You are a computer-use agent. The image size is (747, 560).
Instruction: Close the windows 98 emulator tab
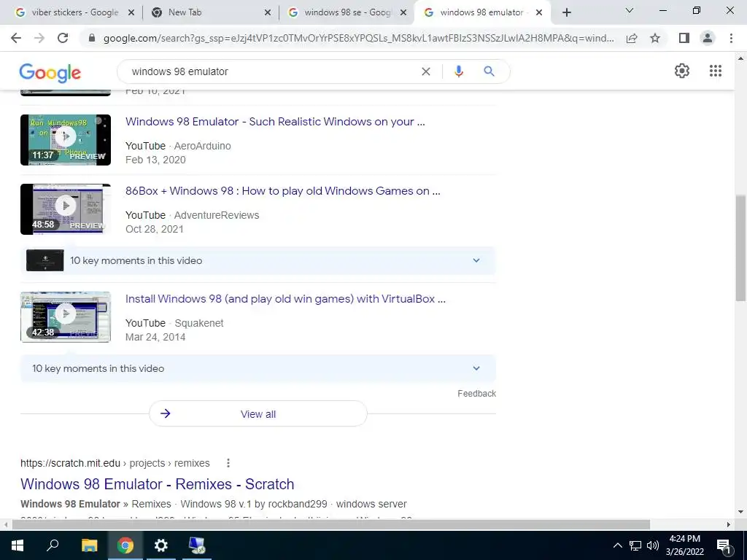pyautogui.click(x=539, y=13)
